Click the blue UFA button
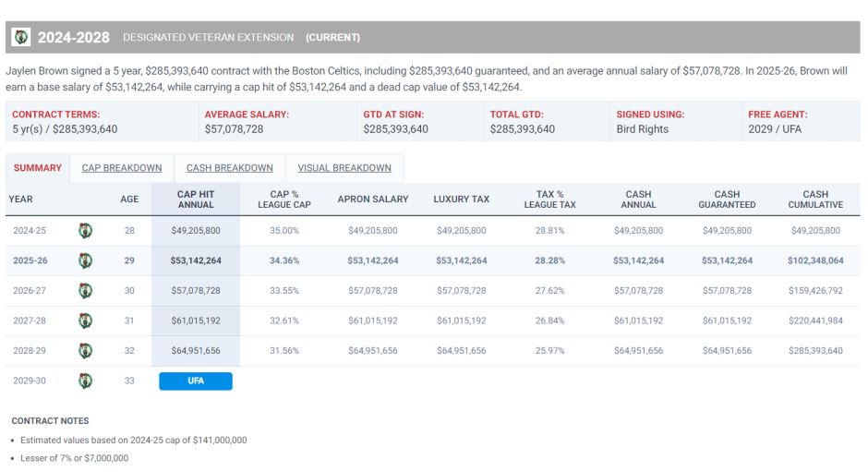The height and width of the screenshot is (472, 868). (196, 381)
